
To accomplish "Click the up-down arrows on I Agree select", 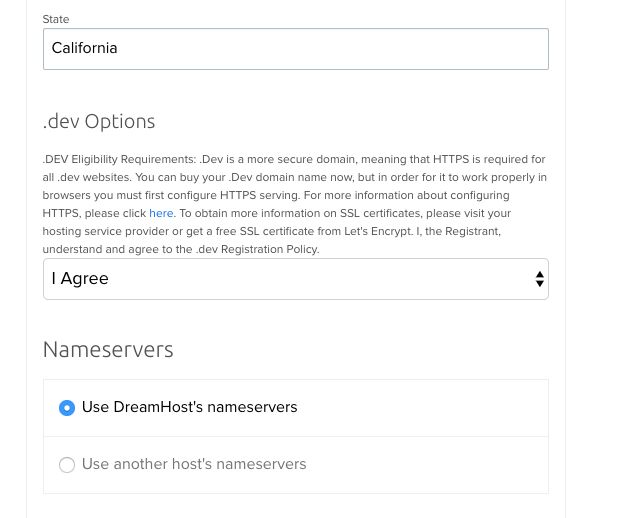I will pos(540,279).
